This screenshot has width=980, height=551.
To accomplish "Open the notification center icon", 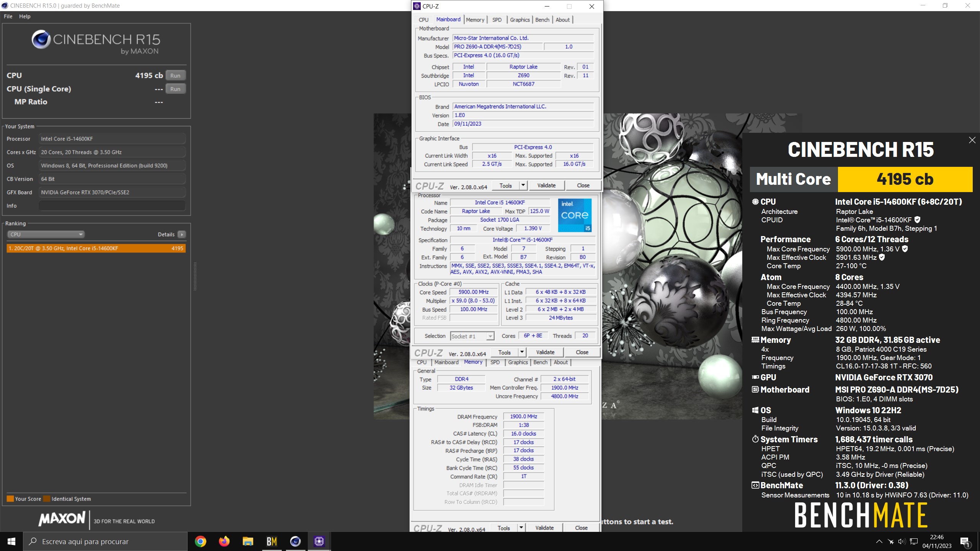I will 965,542.
